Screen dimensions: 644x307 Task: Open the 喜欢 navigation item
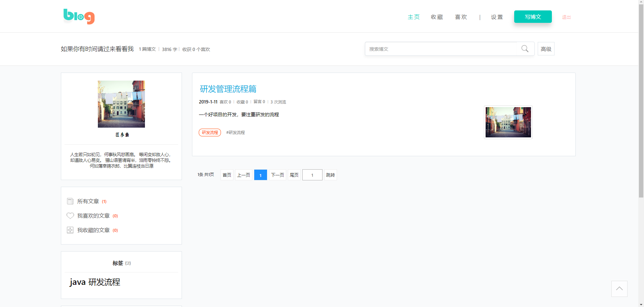(461, 17)
